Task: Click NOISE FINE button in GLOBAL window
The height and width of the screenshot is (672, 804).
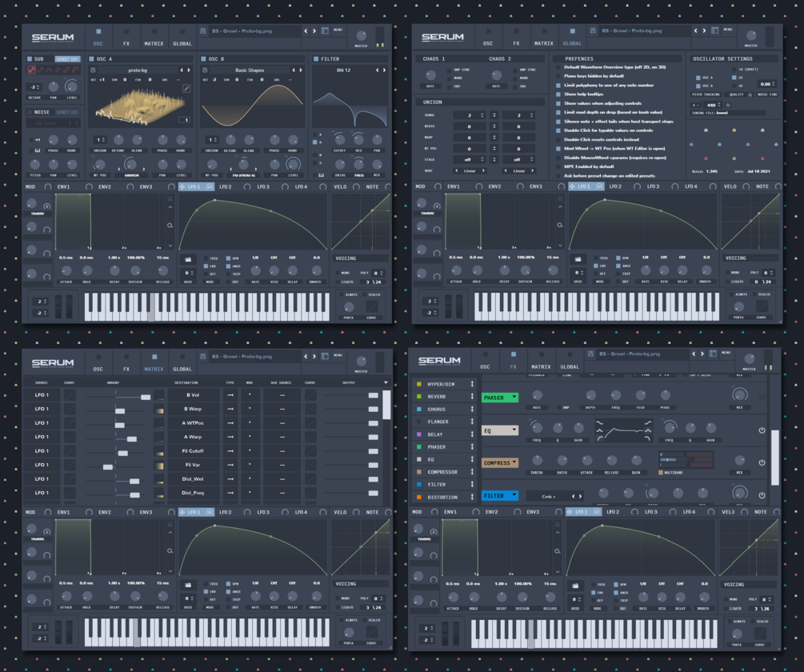Action: [767, 94]
